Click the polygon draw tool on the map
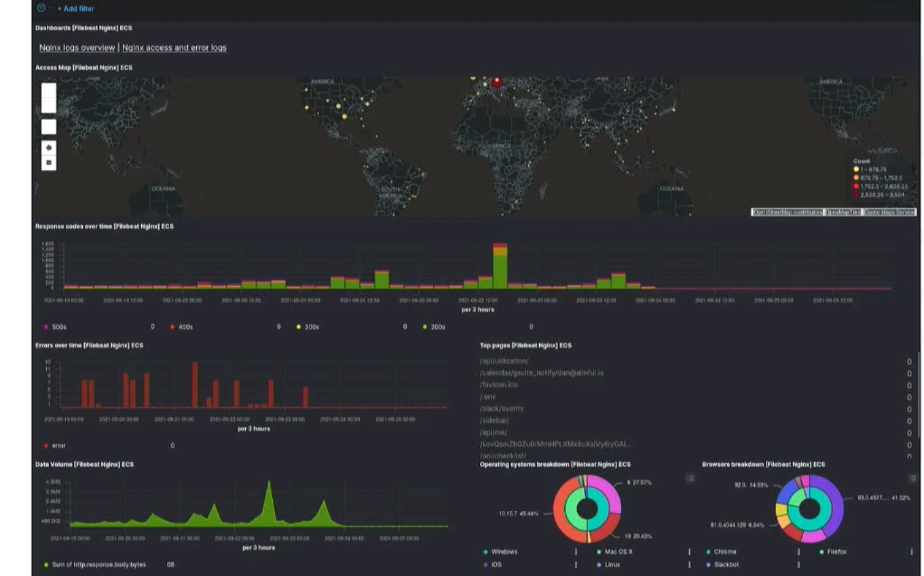Screen dimensions: 924x576 [x=49, y=147]
